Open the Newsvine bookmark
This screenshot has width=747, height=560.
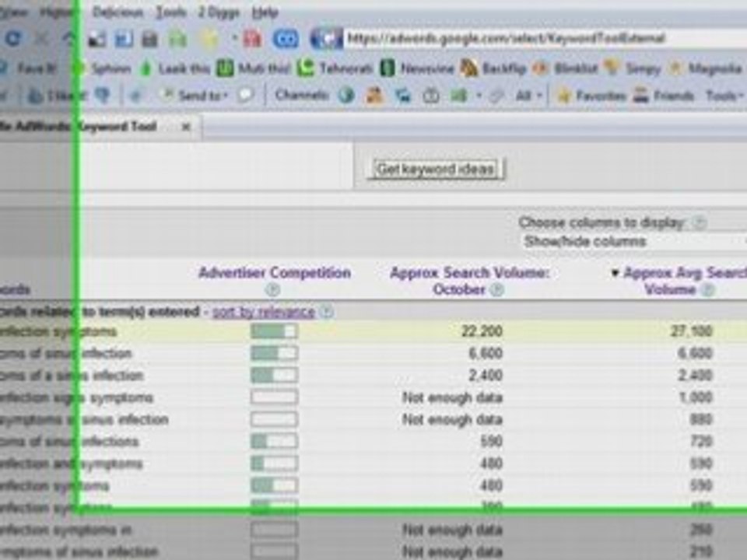tap(417, 68)
